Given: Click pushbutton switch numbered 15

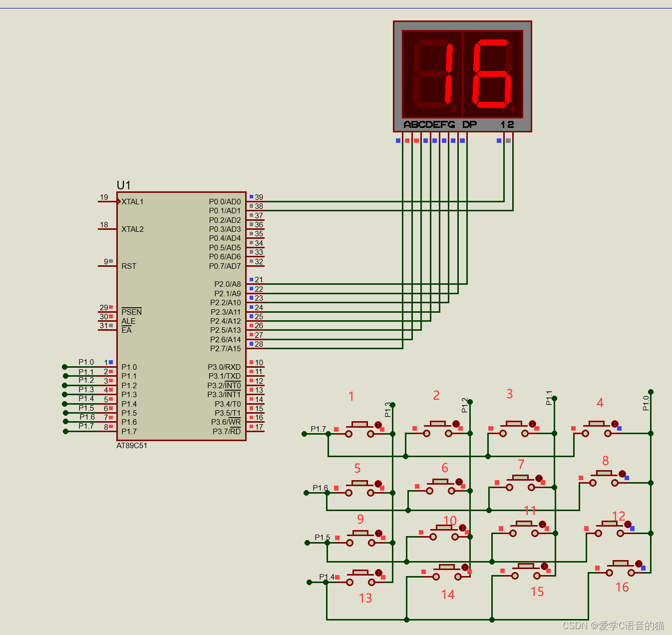Looking at the screenshot, I should [526, 571].
